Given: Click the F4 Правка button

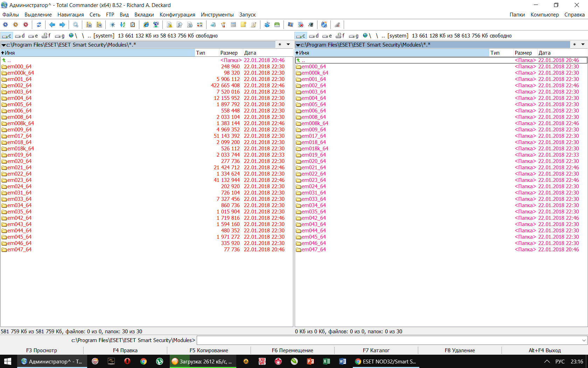Looking at the screenshot, I should click(x=125, y=350).
